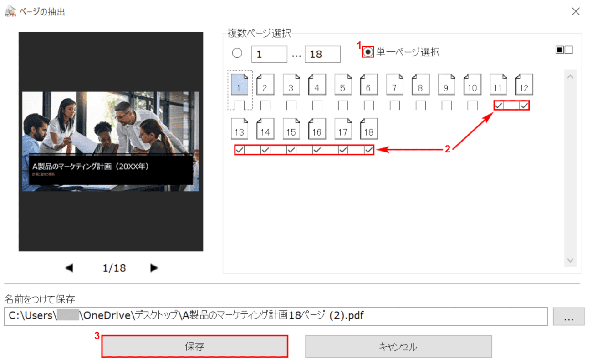The image size is (592, 364).
Task: Click the page 10 icon
Action: [x=472, y=85]
